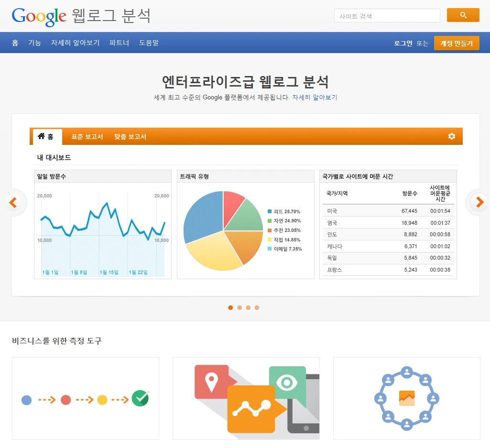Click the 사이트에 머문평균 시간 column header

(x=440, y=193)
